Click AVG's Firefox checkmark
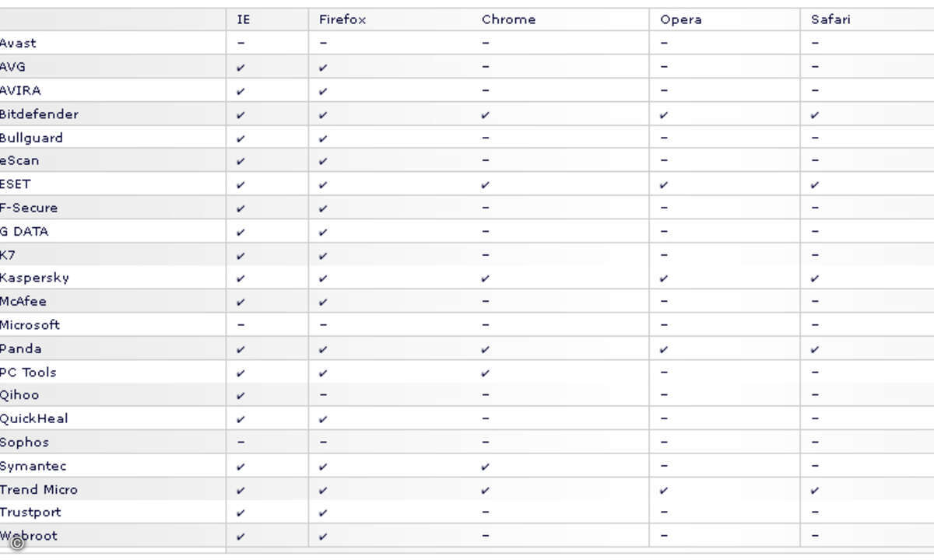This screenshot has height=560, width=934. [x=323, y=68]
